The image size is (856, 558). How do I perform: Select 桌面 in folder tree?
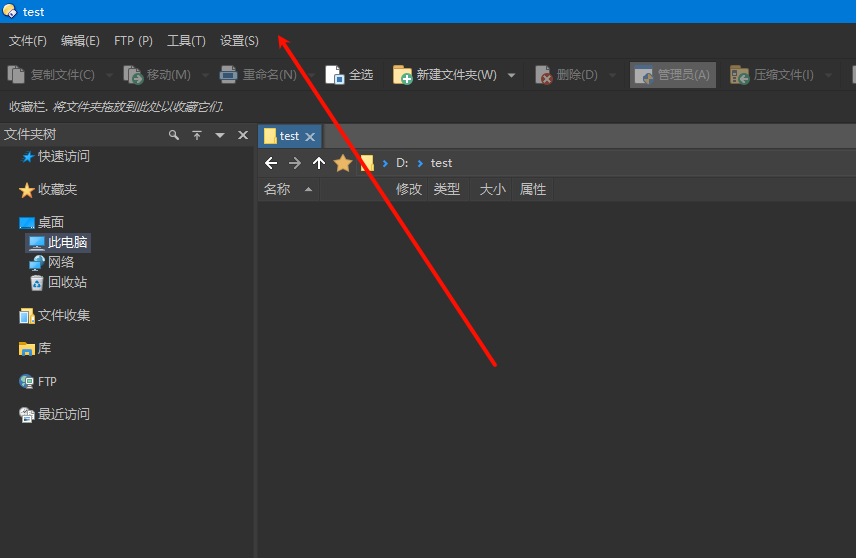(x=41, y=222)
